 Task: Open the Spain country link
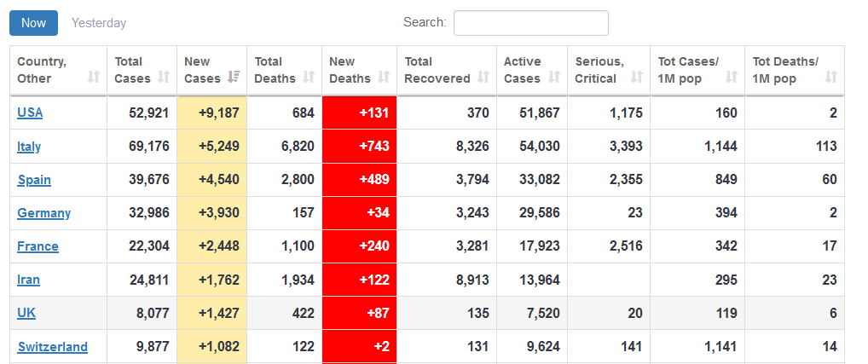coord(34,180)
